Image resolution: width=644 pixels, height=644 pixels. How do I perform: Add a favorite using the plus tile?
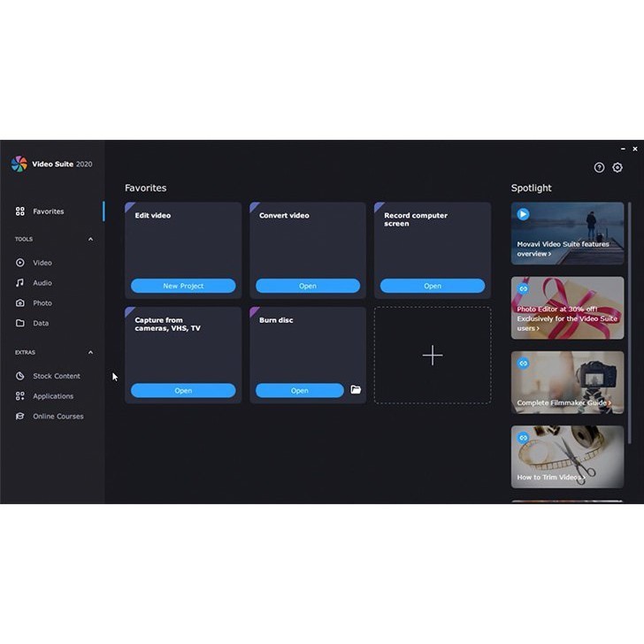432,356
